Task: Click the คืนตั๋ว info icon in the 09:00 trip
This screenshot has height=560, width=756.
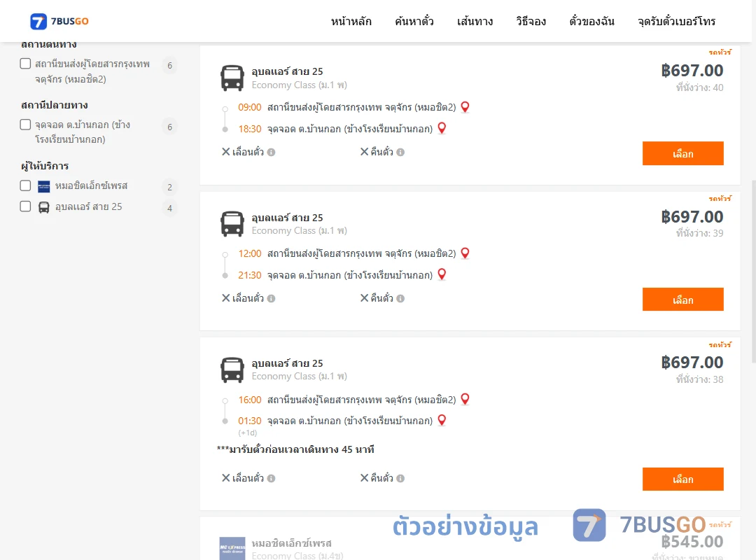Action: pos(400,153)
